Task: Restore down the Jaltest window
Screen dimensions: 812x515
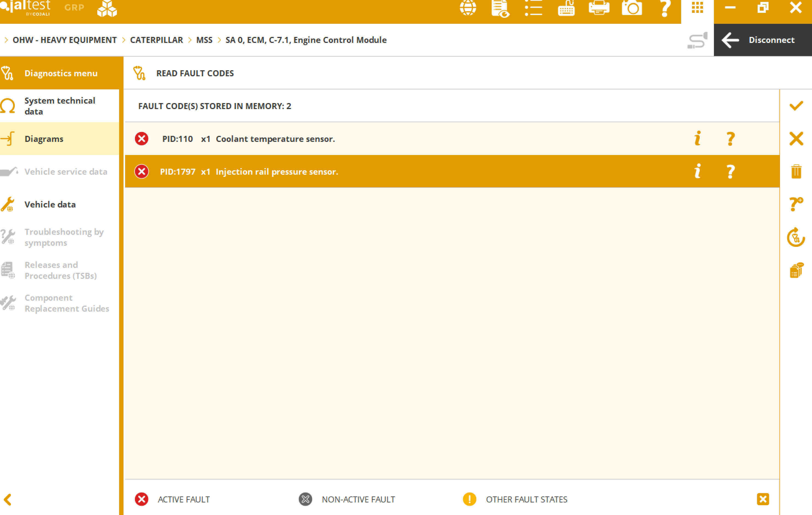Action: (763, 8)
